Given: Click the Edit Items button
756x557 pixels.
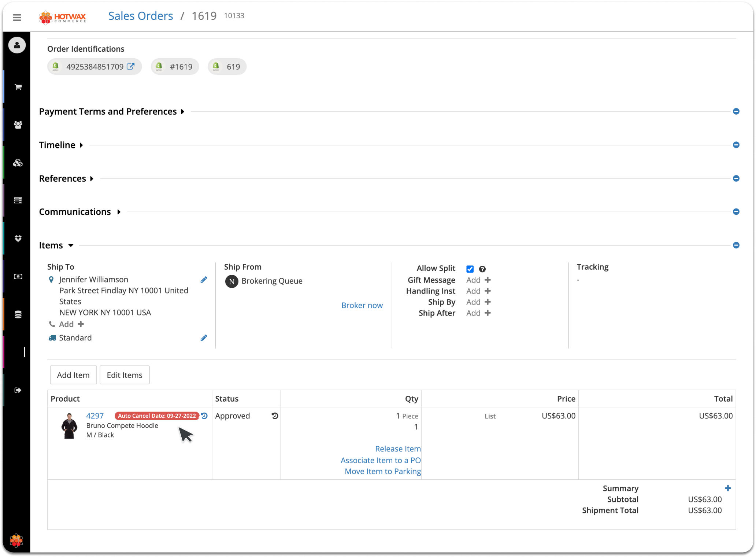Looking at the screenshot, I should 125,375.
